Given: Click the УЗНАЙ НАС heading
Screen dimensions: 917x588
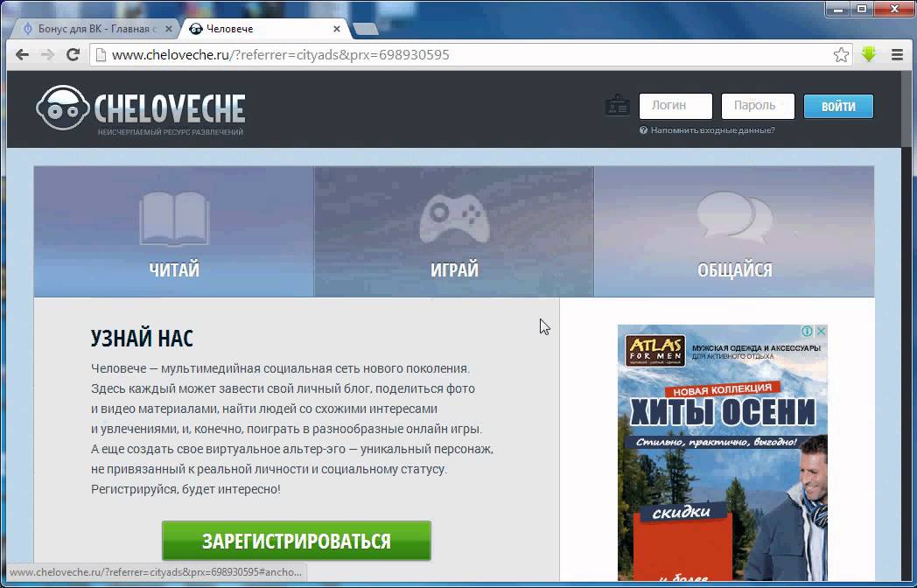Looking at the screenshot, I should 142,338.
